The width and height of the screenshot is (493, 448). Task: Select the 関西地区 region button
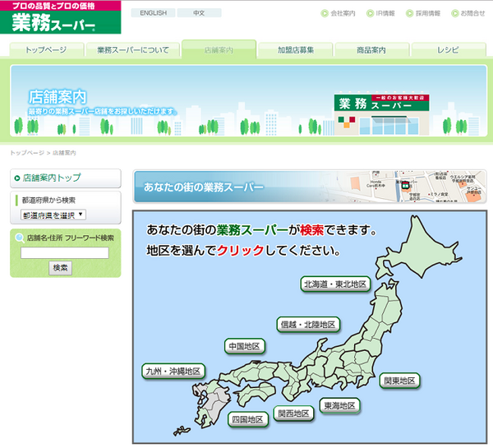293,413
